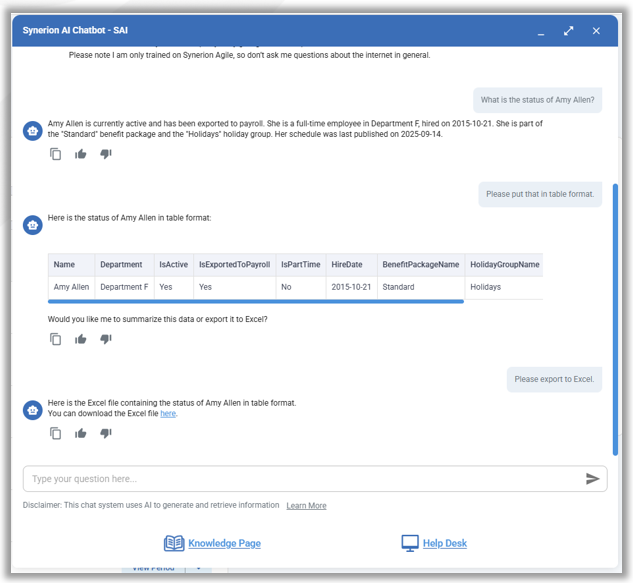Viewport: 633px width, 583px height.
Task: Minimize the Synerion AI Chatbot window
Action: click(541, 31)
